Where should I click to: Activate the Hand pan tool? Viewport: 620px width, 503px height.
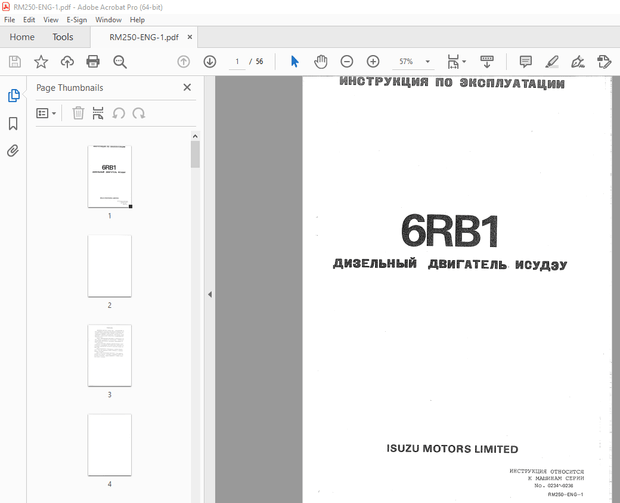point(321,62)
